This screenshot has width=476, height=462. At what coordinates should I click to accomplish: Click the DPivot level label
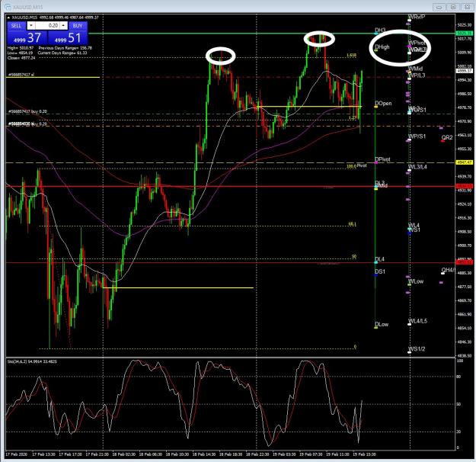pos(382,159)
